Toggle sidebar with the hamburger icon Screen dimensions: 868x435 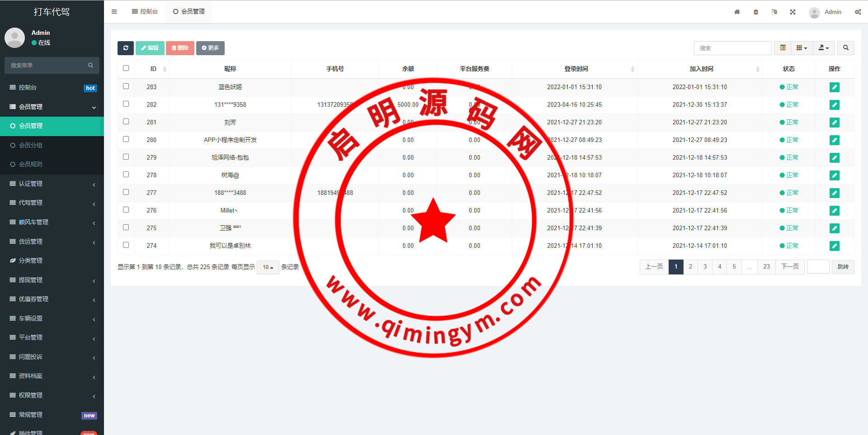114,12
